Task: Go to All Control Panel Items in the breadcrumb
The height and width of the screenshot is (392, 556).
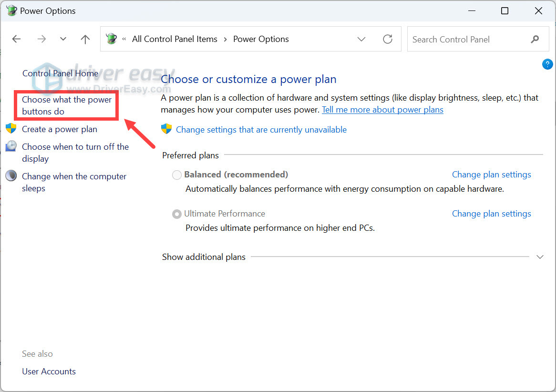Action: click(x=175, y=39)
